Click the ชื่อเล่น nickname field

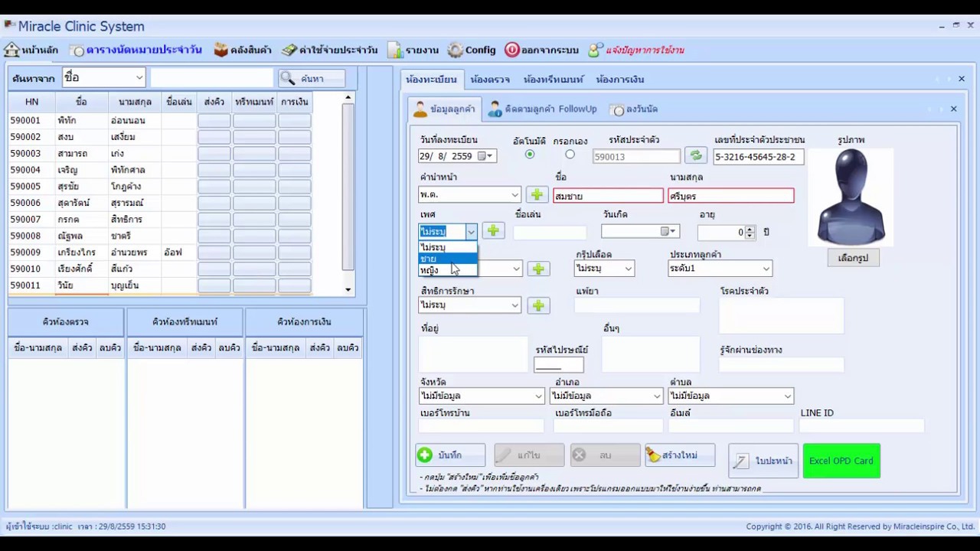550,232
